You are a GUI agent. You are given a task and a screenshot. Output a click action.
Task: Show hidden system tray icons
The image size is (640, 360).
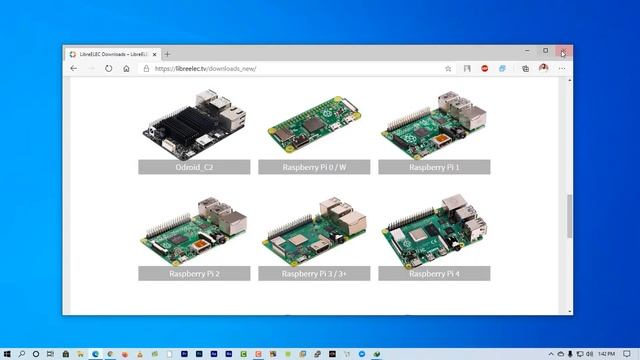pyautogui.click(x=551, y=354)
